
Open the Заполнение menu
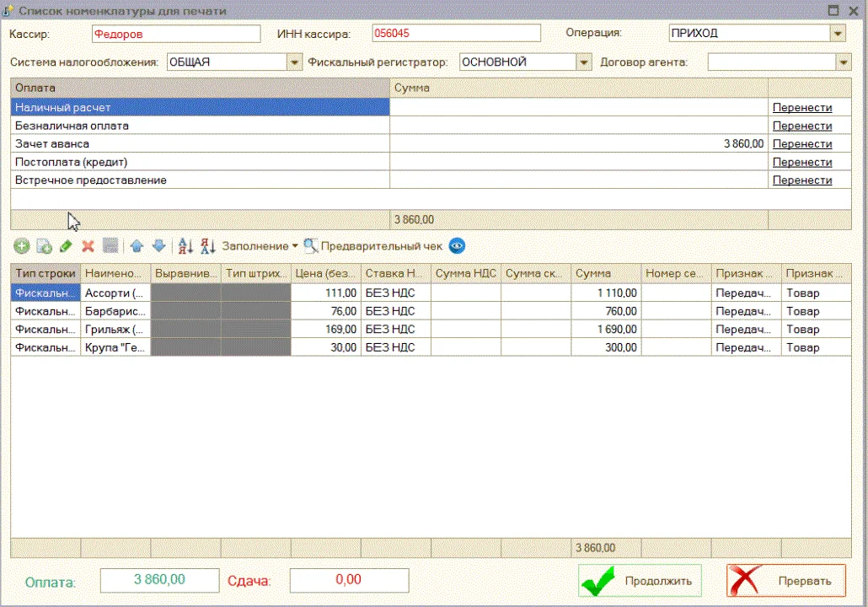coord(260,246)
